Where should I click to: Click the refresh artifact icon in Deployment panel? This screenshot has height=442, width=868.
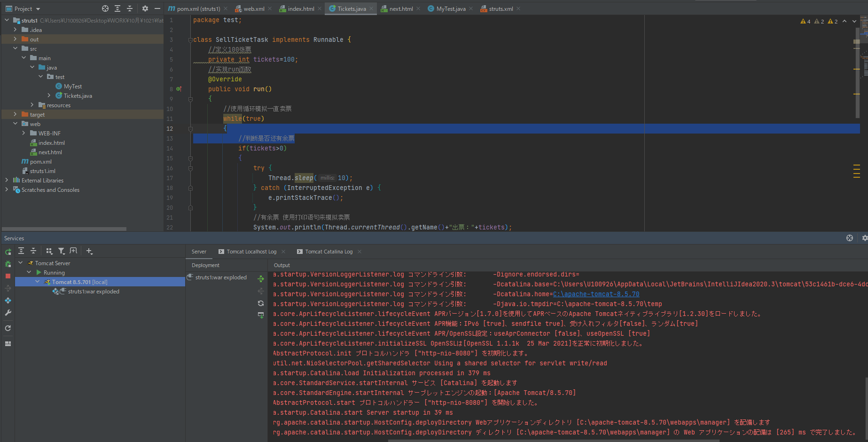pyautogui.click(x=261, y=303)
